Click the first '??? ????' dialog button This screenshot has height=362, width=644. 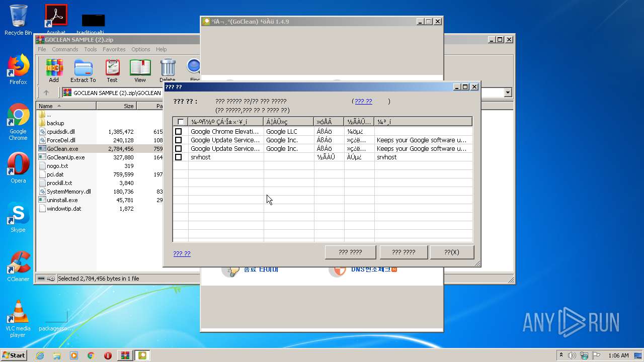(x=350, y=252)
